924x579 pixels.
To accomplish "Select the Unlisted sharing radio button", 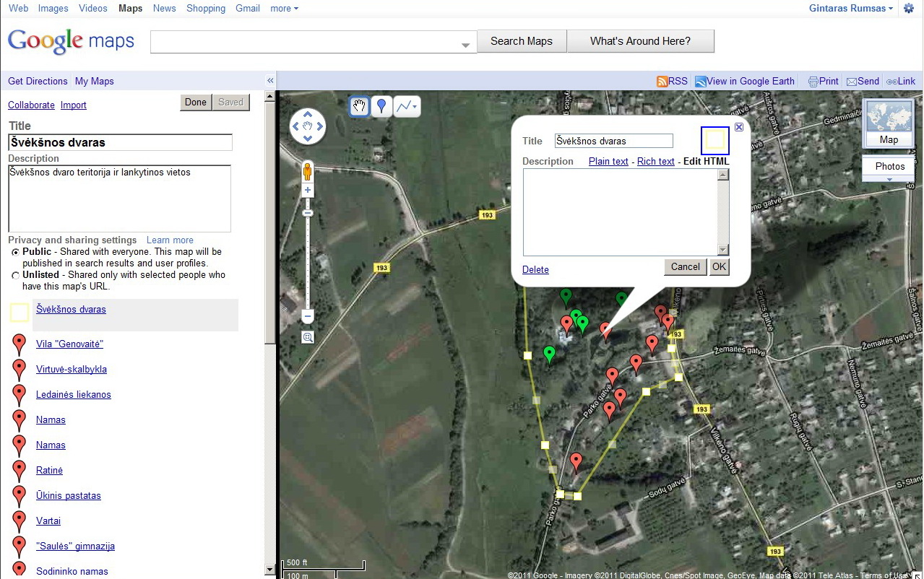I will pos(16,276).
